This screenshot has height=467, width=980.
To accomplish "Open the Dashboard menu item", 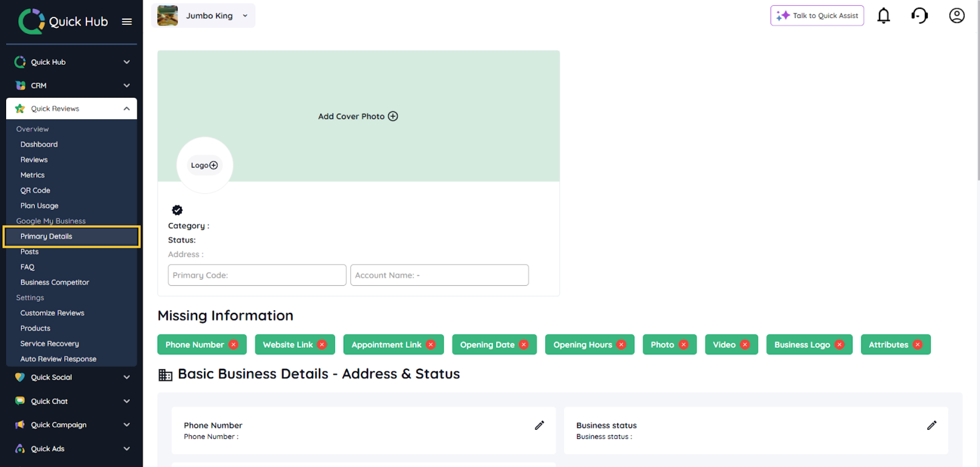I will [x=39, y=144].
